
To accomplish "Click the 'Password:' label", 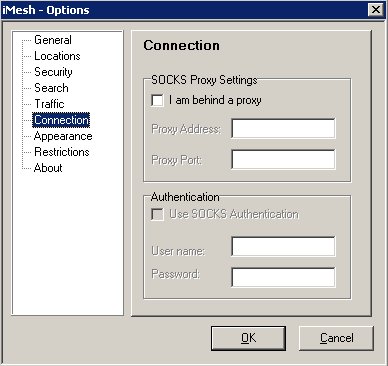I will [x=176, y=274].
